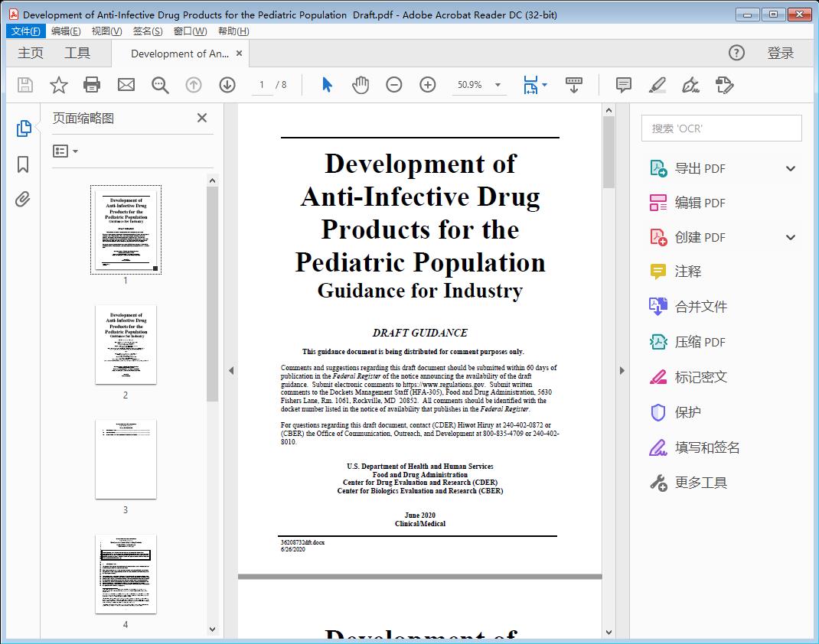
Task: Open the 文件 menu
Action: pos(25,31)
